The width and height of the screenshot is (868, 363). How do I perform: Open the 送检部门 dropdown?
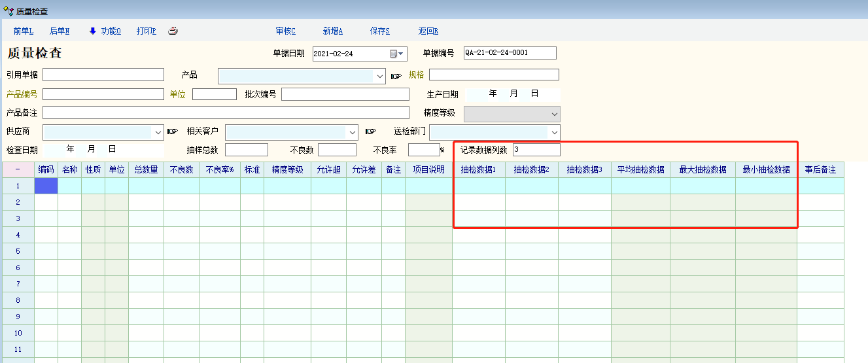[555, 132]
